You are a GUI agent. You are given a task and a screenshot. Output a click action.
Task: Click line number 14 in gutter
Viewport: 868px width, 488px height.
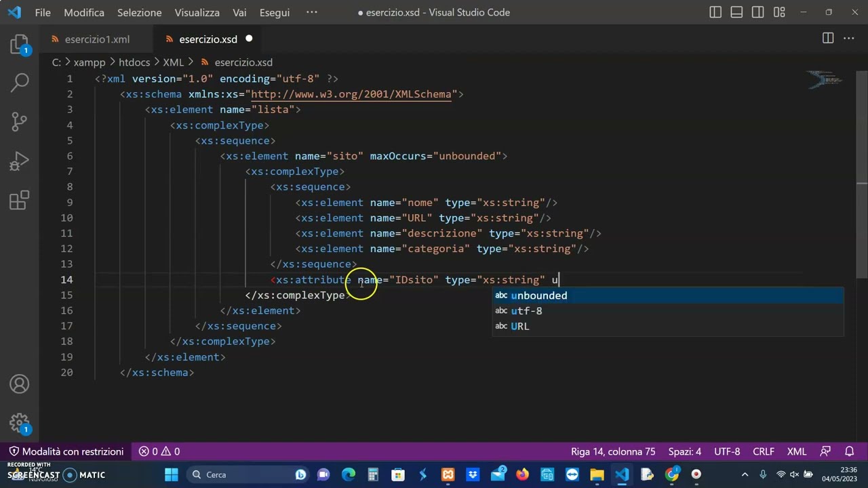(x=66, y=280)
